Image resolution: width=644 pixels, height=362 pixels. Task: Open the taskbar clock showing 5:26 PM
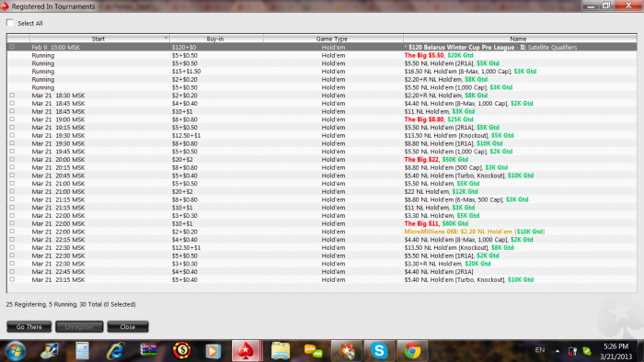(615, 351)
